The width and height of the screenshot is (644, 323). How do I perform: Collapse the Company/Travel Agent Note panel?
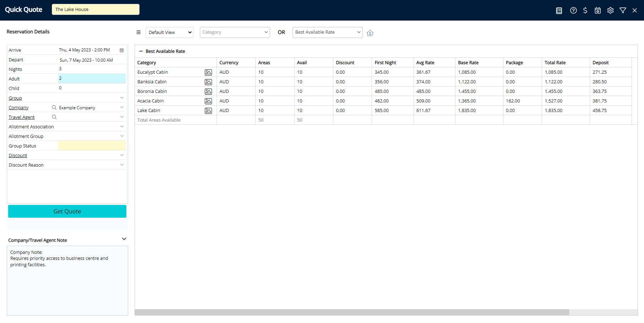coord(124,239)
